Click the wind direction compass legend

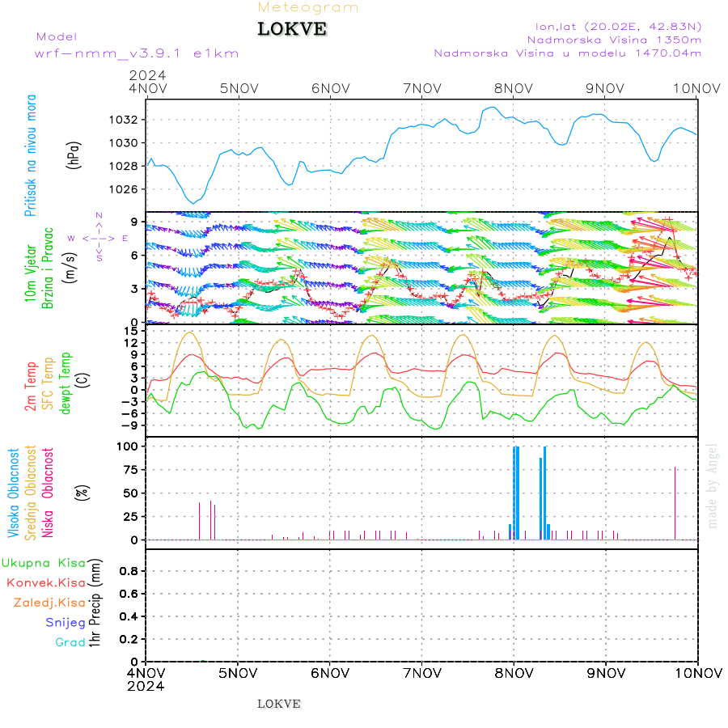point(99,237)
